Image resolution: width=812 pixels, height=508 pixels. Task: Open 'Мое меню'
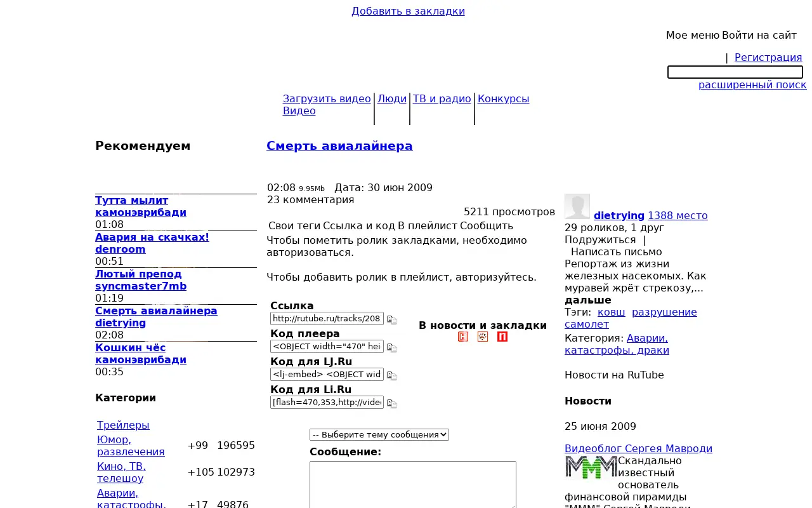(x=693, y=36)
